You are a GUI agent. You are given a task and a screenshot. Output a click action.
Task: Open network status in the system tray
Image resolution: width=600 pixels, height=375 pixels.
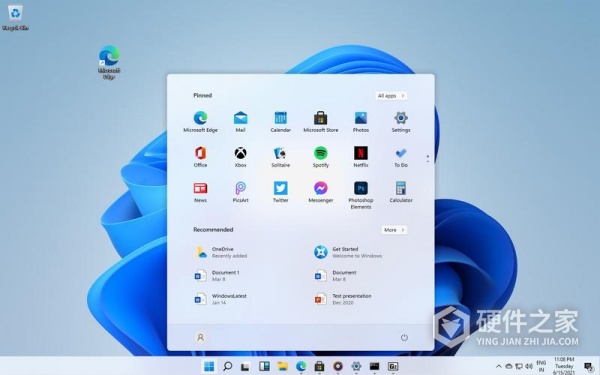pyautogui.click(x=519, y=366)
